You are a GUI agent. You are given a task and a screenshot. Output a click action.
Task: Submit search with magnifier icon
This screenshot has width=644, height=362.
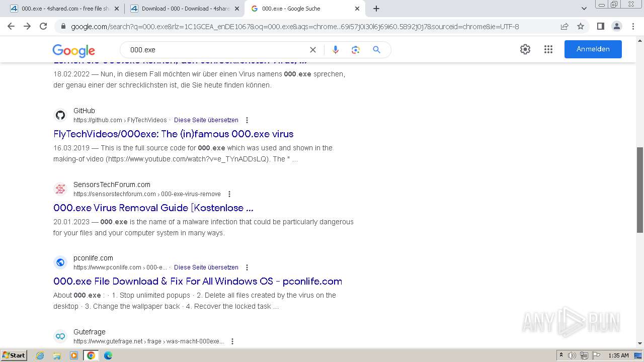click(376, 50)
